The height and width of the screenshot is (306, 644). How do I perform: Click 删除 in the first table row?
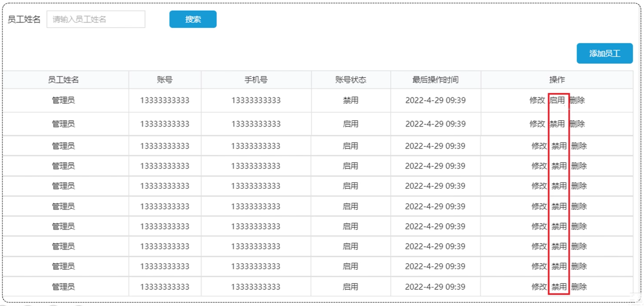(577, 100)
